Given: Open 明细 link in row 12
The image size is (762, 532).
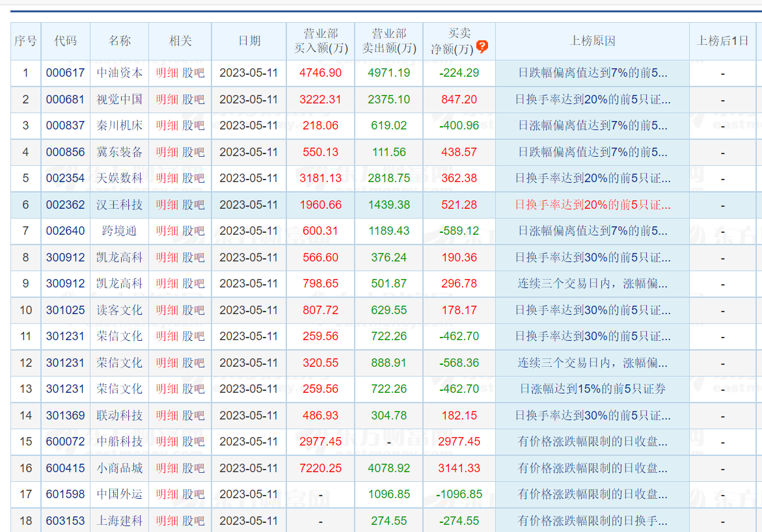Looking at the screenshot, I should tap(167, 363).
